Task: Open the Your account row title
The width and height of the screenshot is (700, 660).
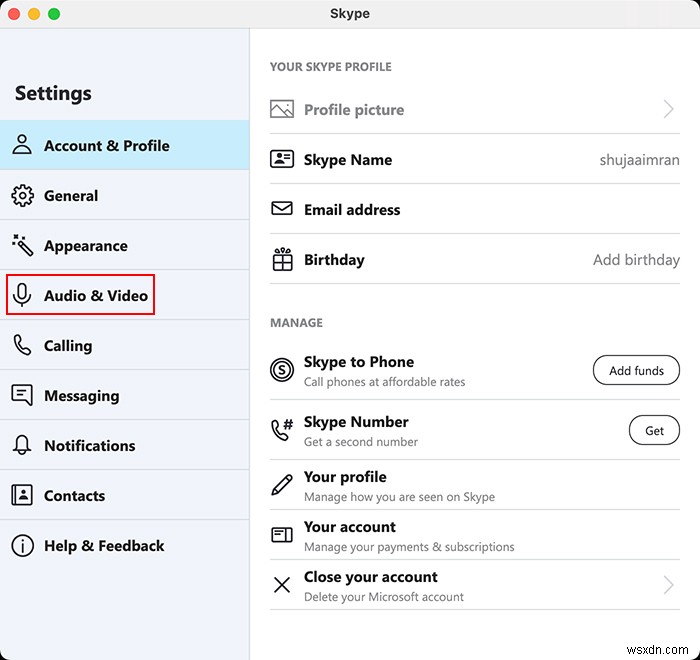Action: (350, 526)
